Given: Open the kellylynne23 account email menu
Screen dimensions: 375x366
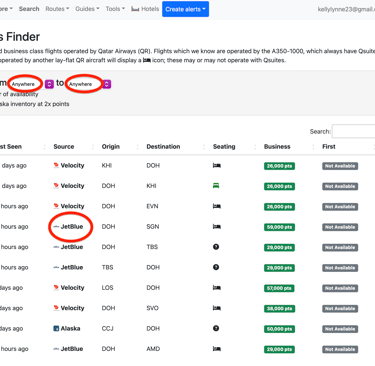Looking at the screenshot, I should pyautogui.click(x=346, y=9).
